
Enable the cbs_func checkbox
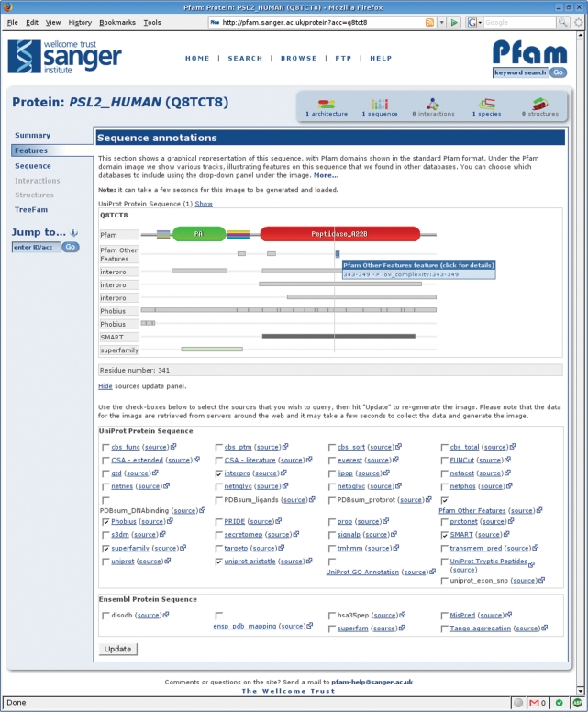click(x=105, y=447)
